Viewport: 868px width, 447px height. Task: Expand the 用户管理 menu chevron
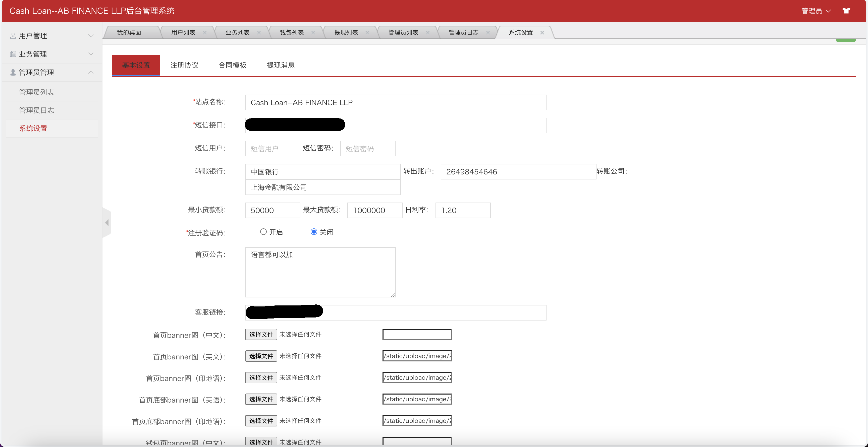coord(91,36)
